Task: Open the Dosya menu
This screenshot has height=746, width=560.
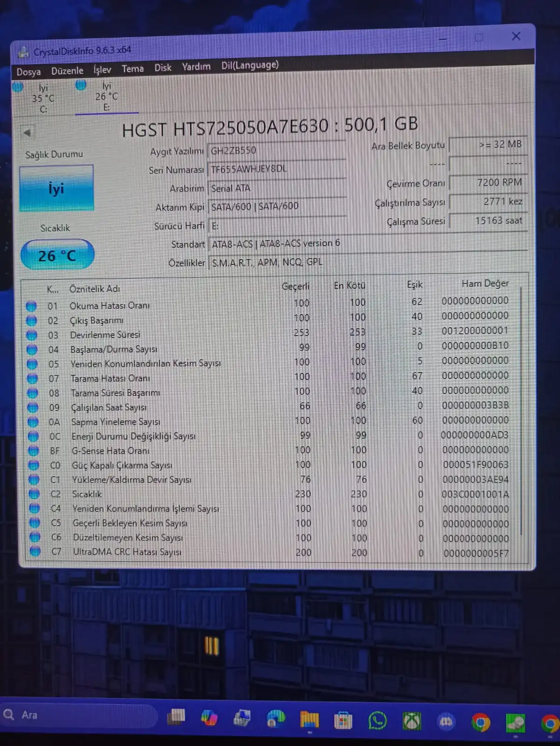Action: coord(28,72)
